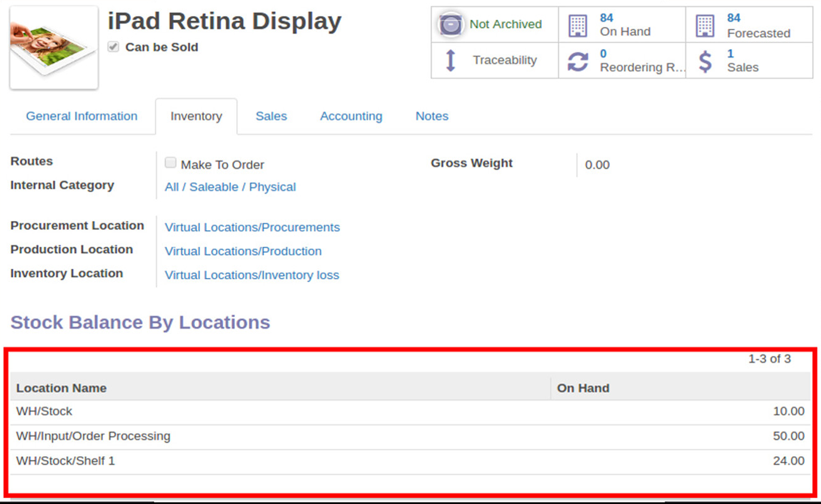Select the Inventory tab

tap(196, 116)
